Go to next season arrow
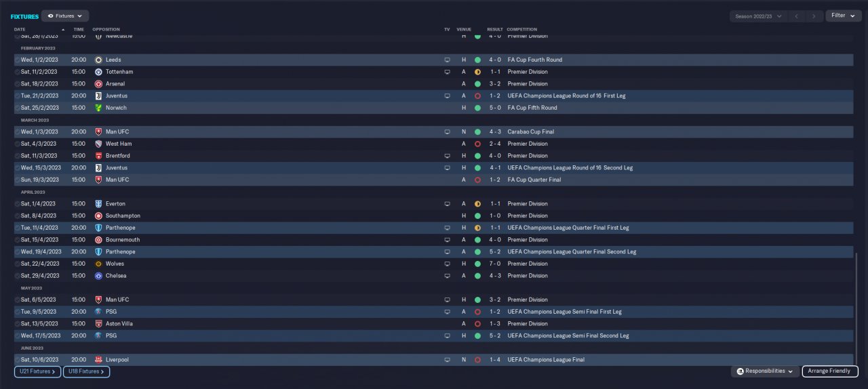Screen dimensions: 868x389 click(814, 16)
